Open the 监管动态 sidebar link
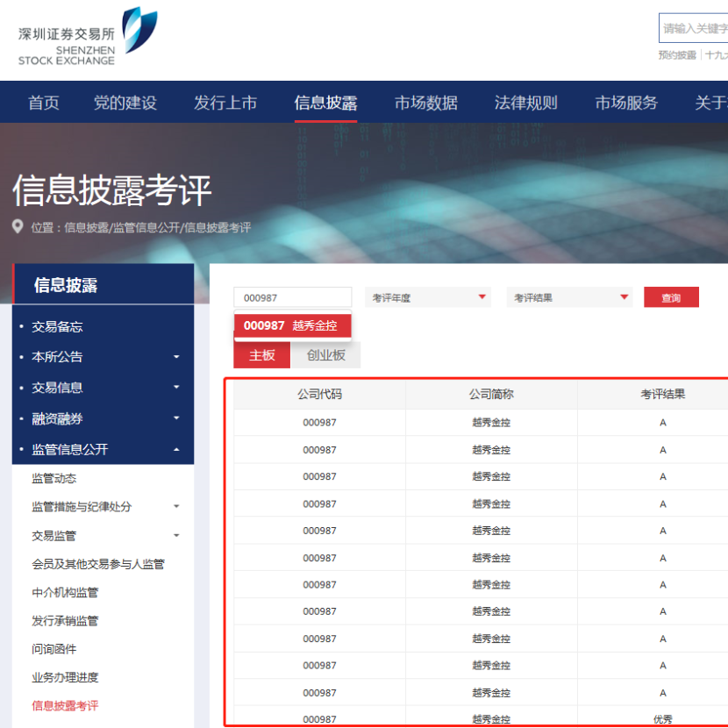728x728 pixels. (x=54, y=479)
